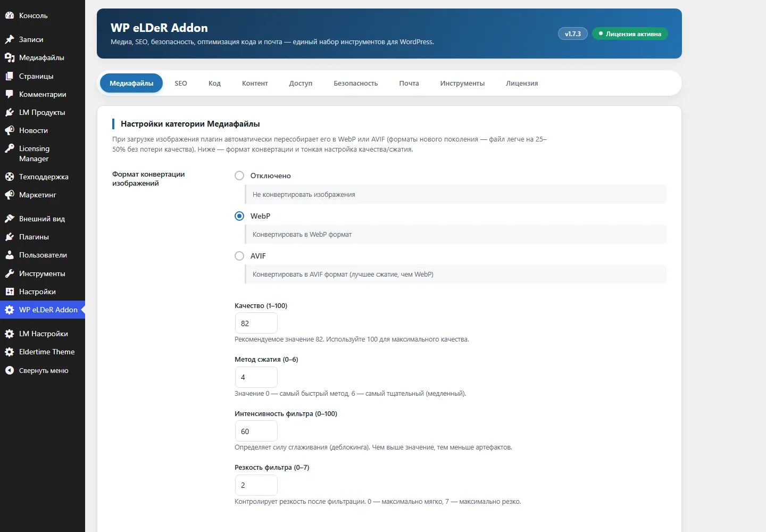Click the Настройки sliders icon
Image resolution: width=766 pixels, height=532 pixels.
tap(10, 292)
